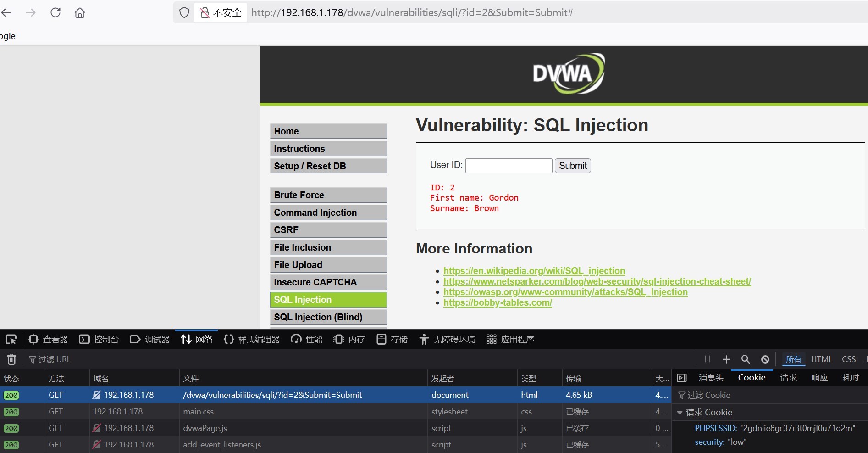868x453 pixels.
Task: Select the add_event_listeners.js request row
Action: point(336,445)
